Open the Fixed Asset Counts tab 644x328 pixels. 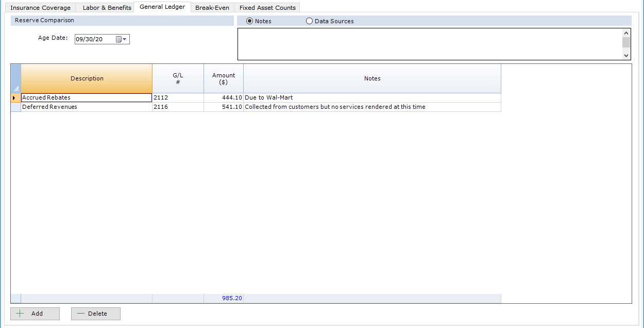point(267,7)
